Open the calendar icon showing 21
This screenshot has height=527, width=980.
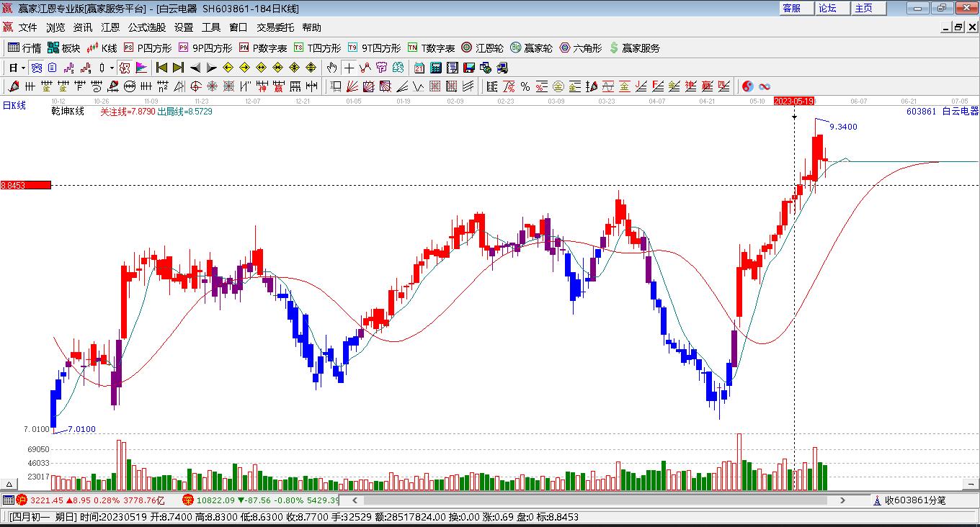coord(419,68)
